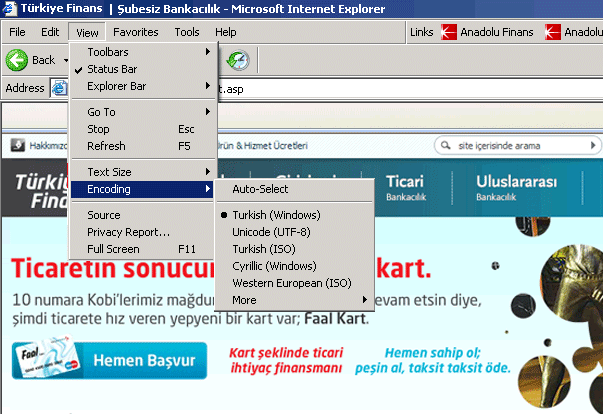
Task: Click the page icon in the Address bar
Action: pos(59,88)
